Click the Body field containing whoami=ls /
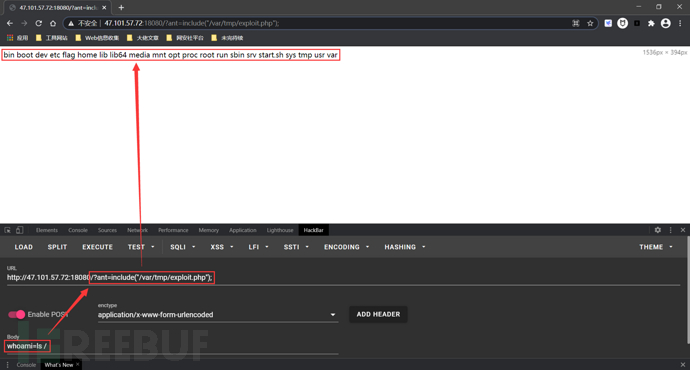Image resolution: width=690 pixels, height=370 pixels. pyautogui.click(x=172, y=346)
